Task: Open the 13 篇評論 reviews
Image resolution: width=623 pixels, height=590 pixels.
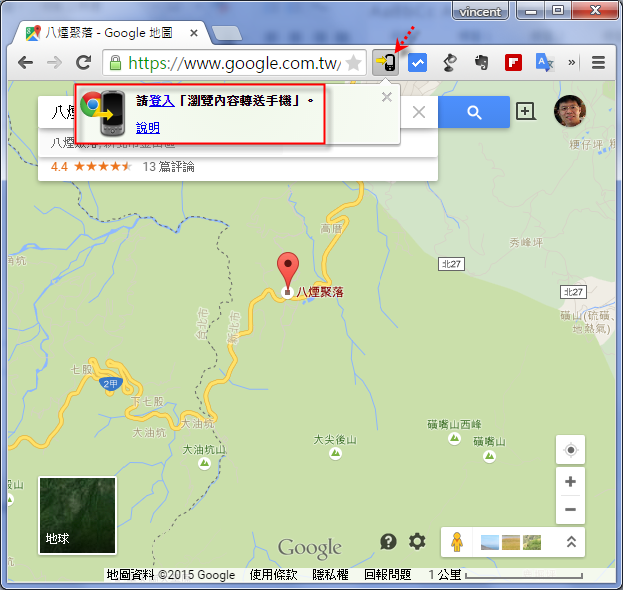Action: pyautogui.click(x=168, y=166)
